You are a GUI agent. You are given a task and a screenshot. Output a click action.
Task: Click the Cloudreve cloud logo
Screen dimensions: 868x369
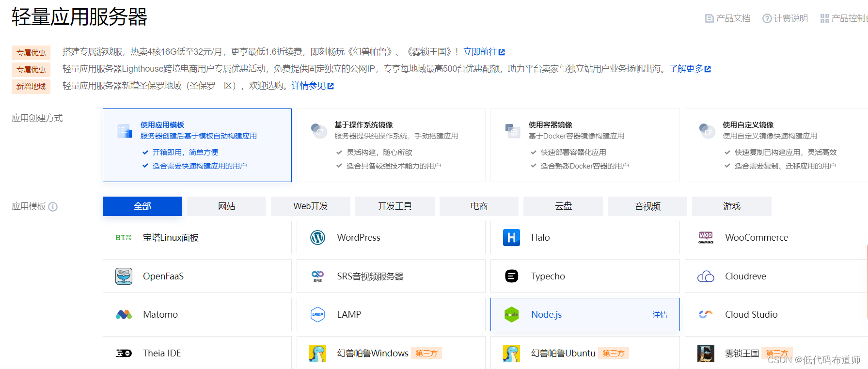(706, 276)
